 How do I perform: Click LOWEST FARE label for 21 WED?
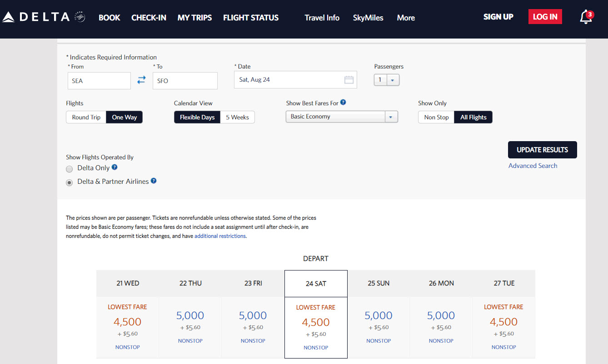(128, 307)
